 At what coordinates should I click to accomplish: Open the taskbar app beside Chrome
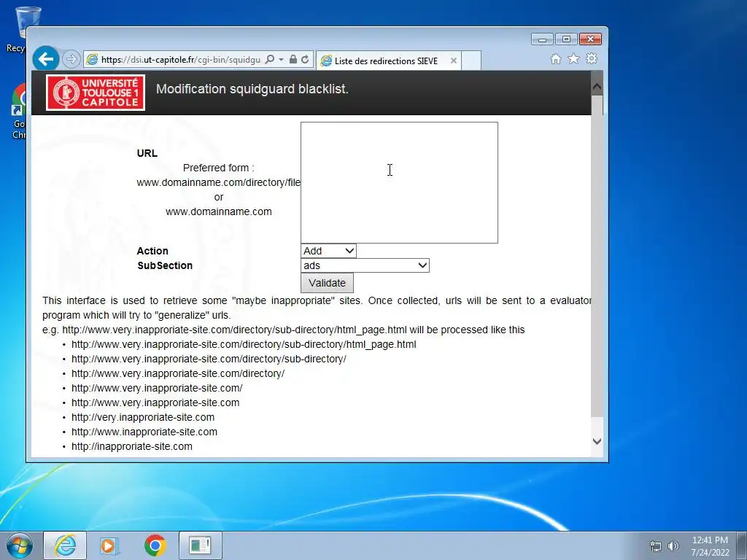tap(200, 545)
